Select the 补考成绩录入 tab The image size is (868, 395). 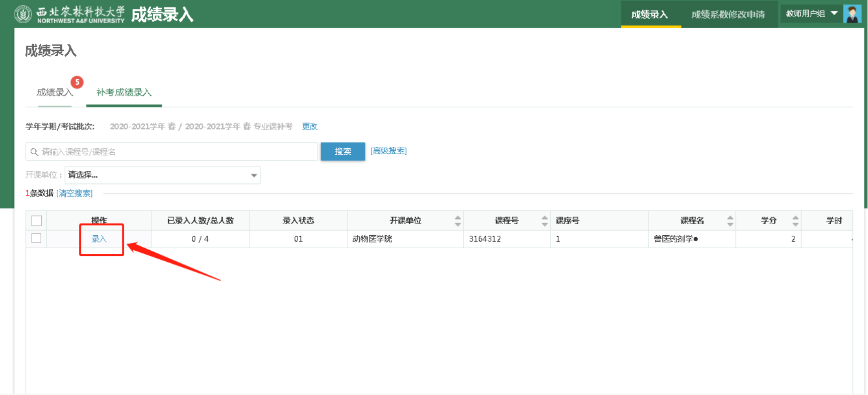124,92
